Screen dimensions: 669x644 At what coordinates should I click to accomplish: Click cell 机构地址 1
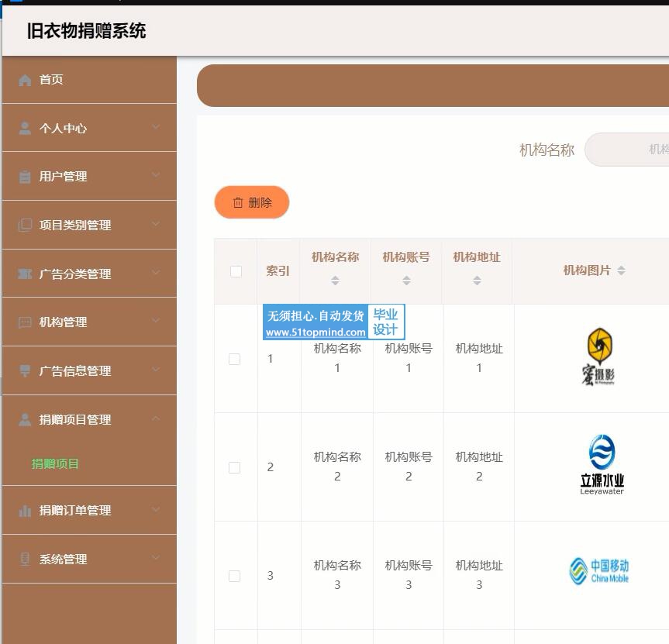(479, 358)
